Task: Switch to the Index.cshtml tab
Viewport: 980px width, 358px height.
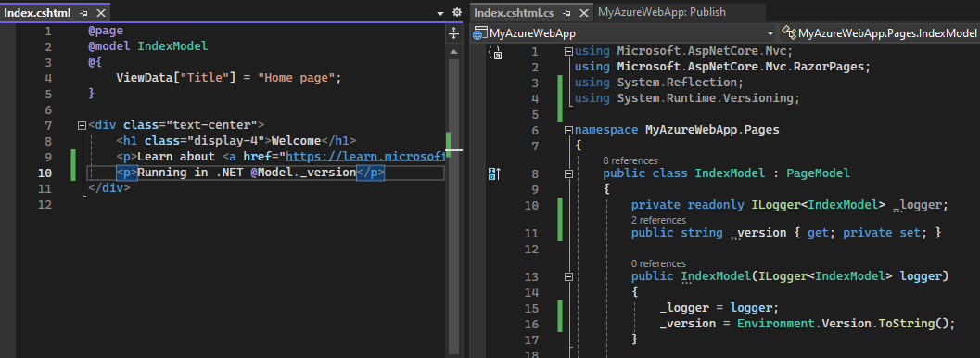Action: pos(37,12)
